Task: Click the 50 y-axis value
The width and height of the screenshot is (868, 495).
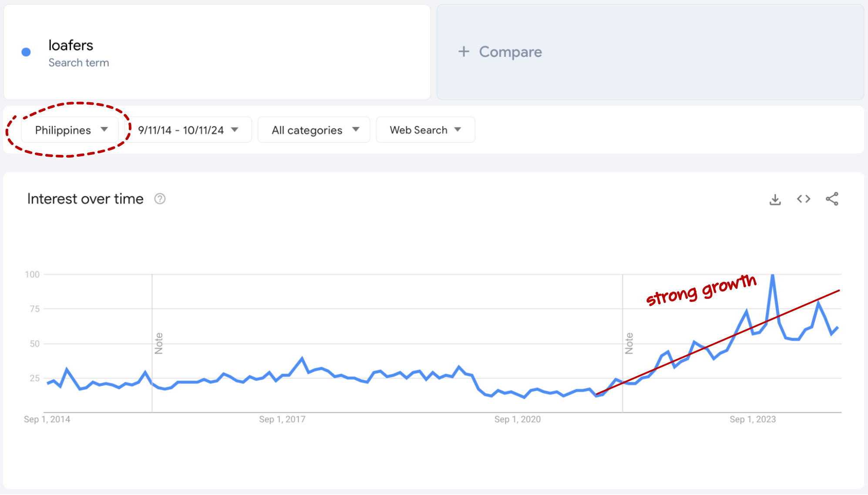Action: click(35, 344)
